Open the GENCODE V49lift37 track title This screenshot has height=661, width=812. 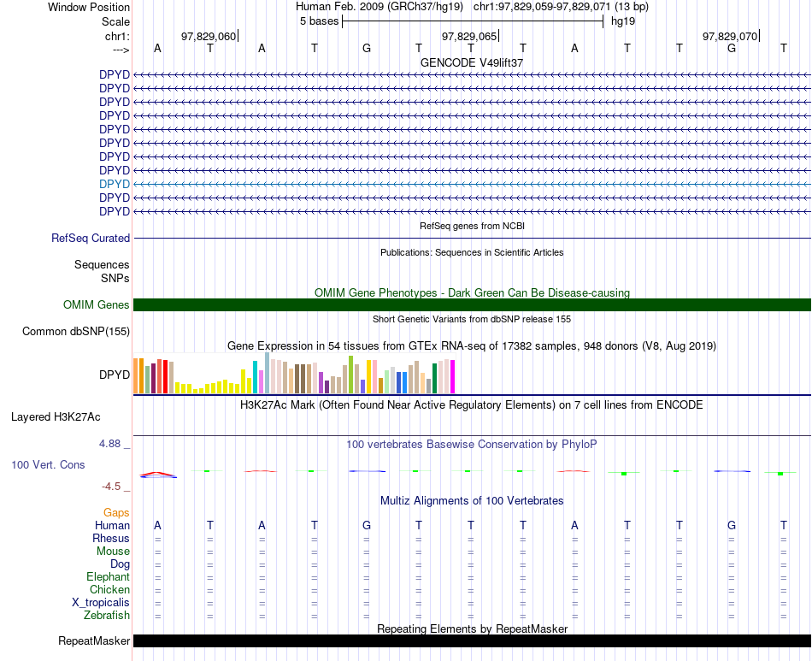472,62
